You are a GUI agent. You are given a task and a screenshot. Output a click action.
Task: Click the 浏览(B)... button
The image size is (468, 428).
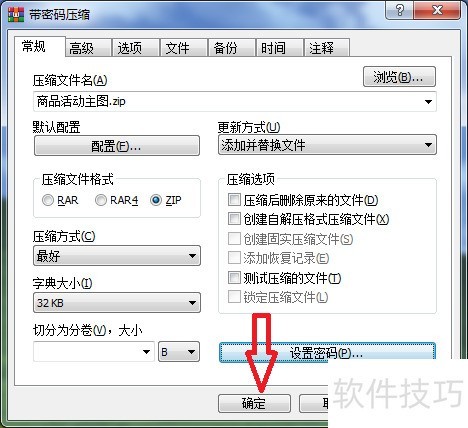coord(399,77)
